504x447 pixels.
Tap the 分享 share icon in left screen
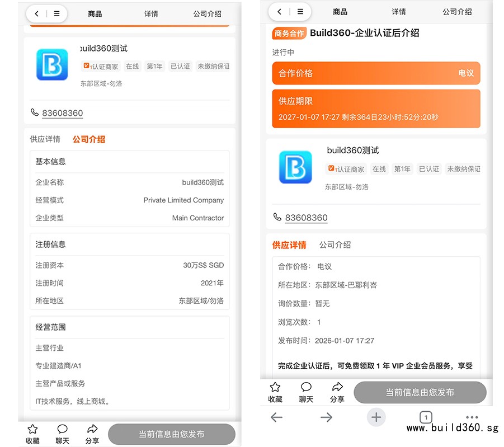pos(92,429)
